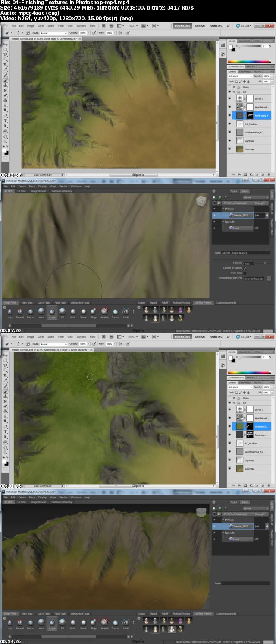
Task: Click Image Based Light File browse button
Action: tap(269, 279)
